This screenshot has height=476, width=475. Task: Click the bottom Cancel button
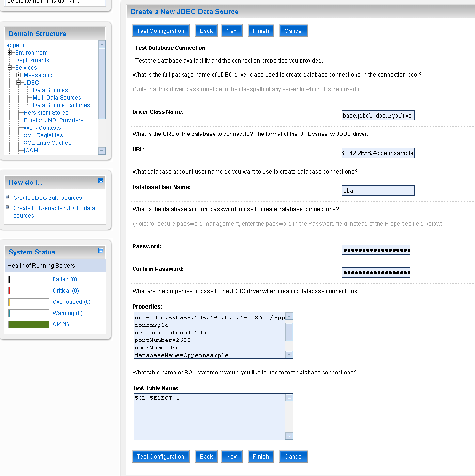point(293,457)
